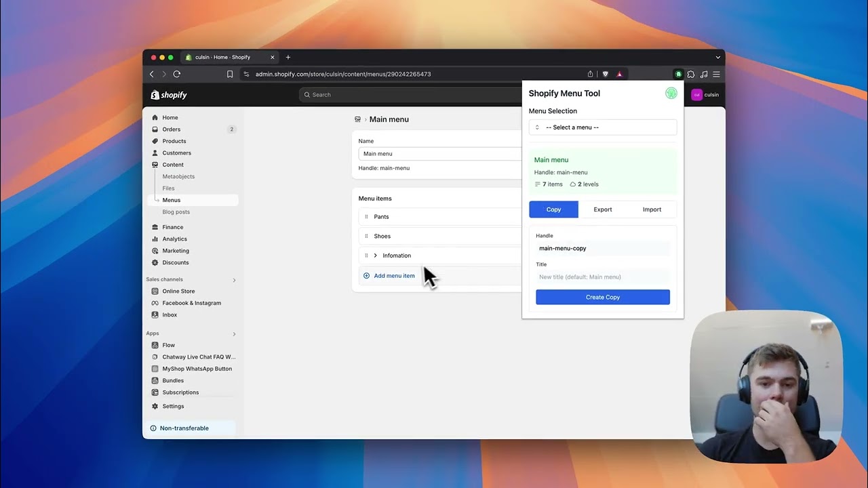Click the Subscriptions app icon
Viewport: 868px width, 488px height.
click(x=155, y=392)
